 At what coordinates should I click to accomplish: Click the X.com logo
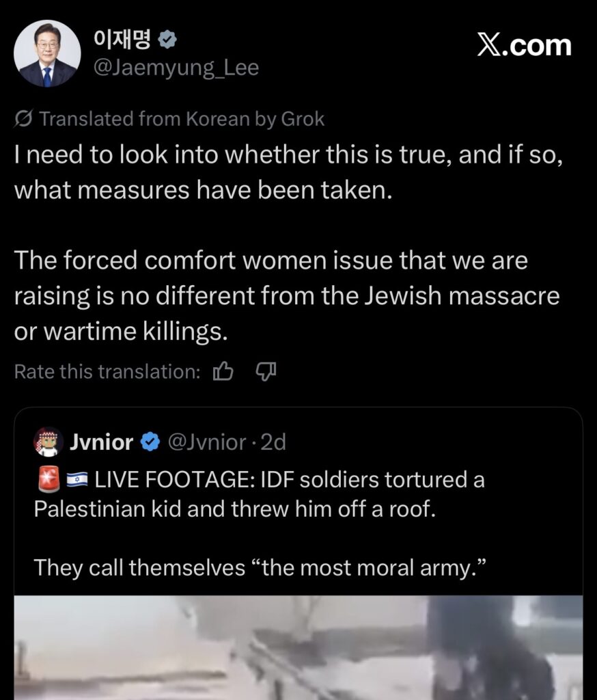tap(524, 45)
